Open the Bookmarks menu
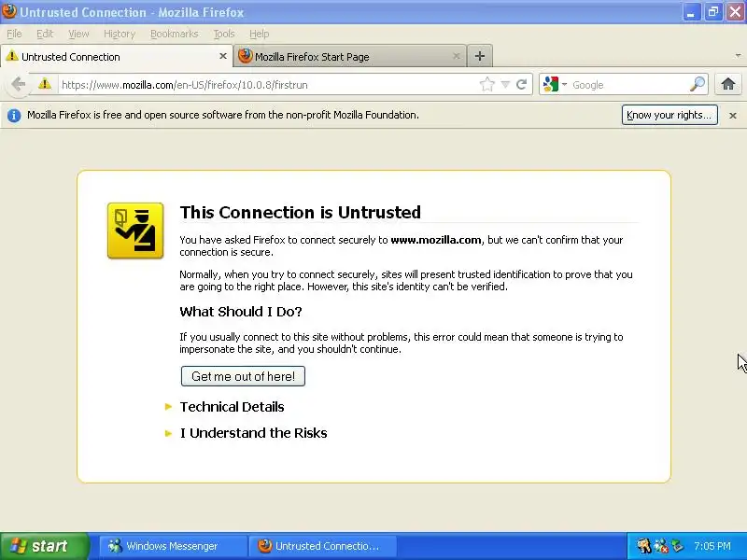The height and width of the screenshot is (560, 747). click(174, 34)
